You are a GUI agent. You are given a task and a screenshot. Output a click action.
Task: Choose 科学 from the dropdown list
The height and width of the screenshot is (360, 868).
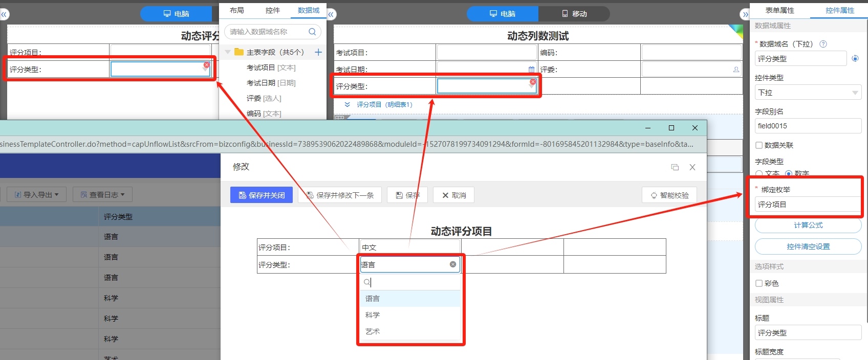(373, 315)
